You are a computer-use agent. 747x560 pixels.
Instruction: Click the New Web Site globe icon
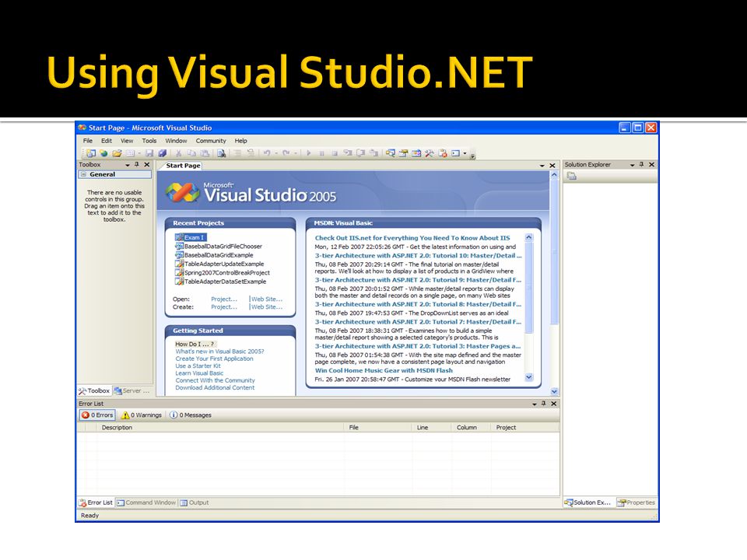point(103,153)
